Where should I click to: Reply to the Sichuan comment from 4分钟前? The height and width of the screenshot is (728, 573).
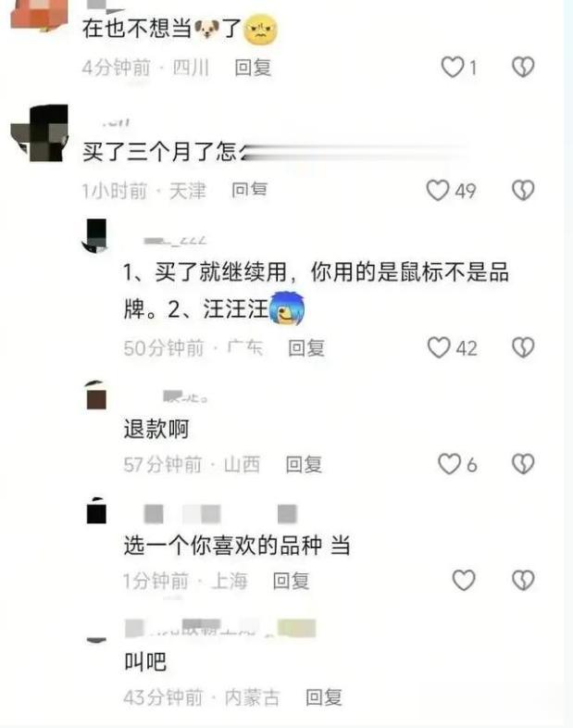click(x=253, y=68)
